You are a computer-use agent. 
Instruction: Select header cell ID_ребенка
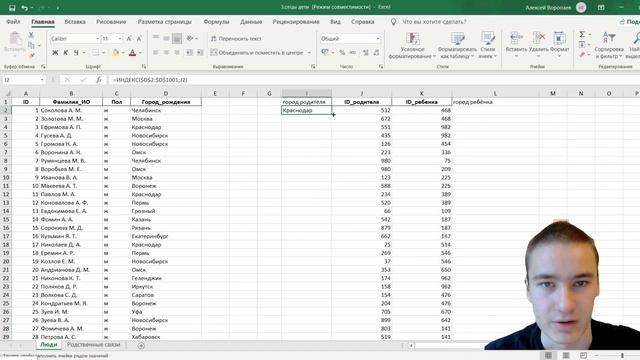pyautogui.click(x=422, y=102)
